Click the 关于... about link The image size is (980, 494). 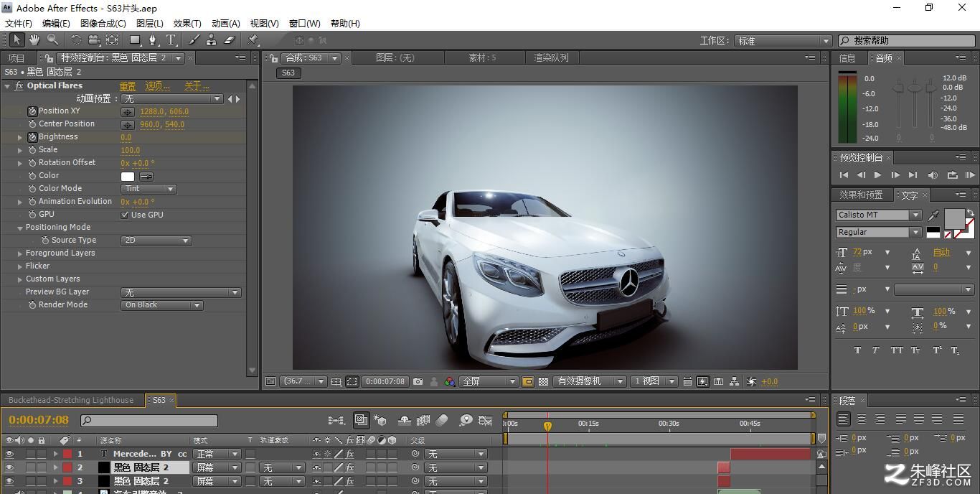[197, 86]
